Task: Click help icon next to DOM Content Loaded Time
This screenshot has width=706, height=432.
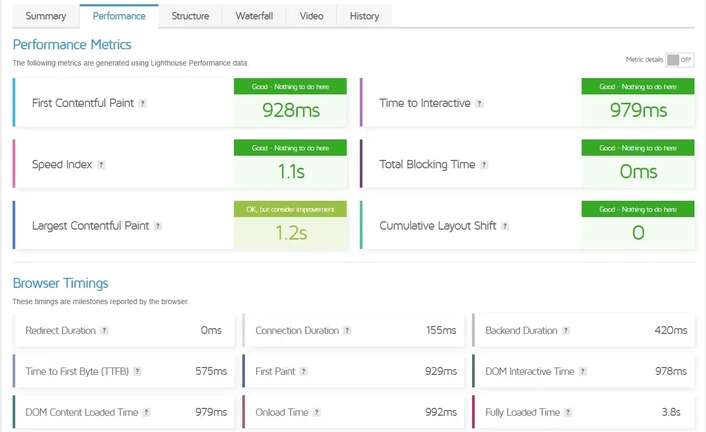Action: [x=146, y=412]
